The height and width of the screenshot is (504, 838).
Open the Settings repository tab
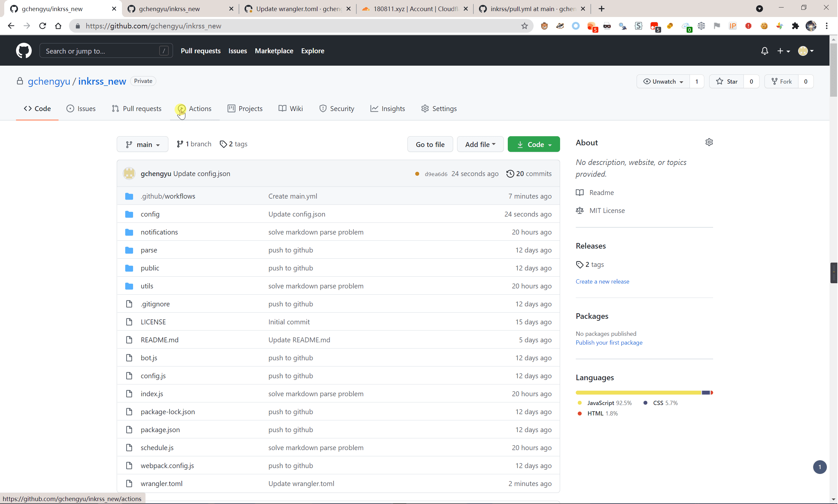coord(439,109)
